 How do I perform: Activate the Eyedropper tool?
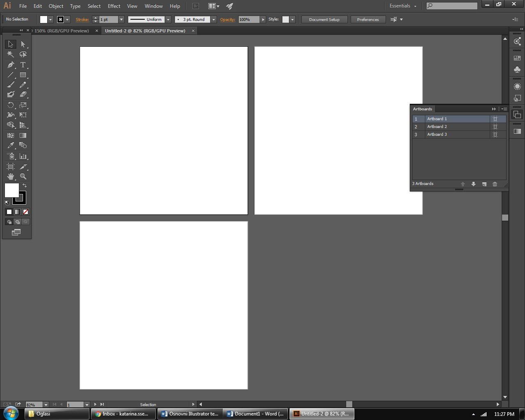[11, 145]
